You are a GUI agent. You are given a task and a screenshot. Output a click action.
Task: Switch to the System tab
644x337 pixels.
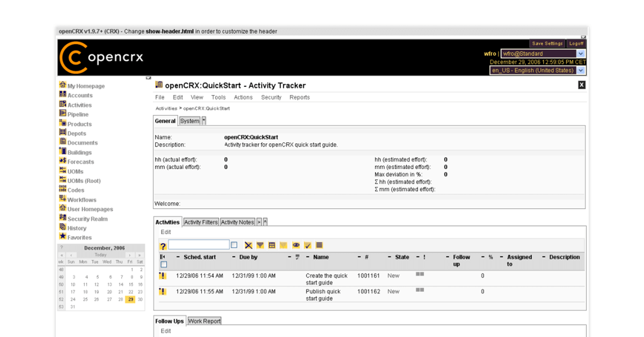click(x=189, y=121)
